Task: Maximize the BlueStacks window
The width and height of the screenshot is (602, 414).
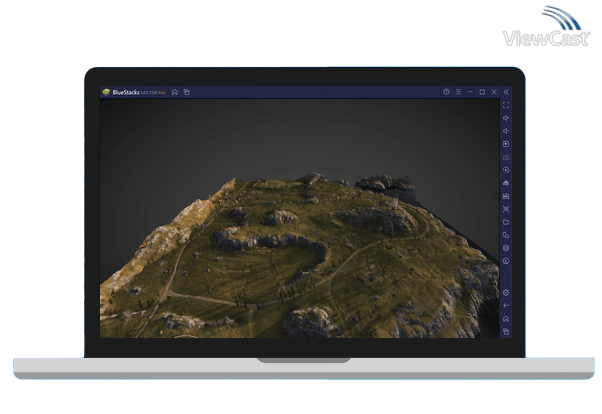Action: (482, 92)
